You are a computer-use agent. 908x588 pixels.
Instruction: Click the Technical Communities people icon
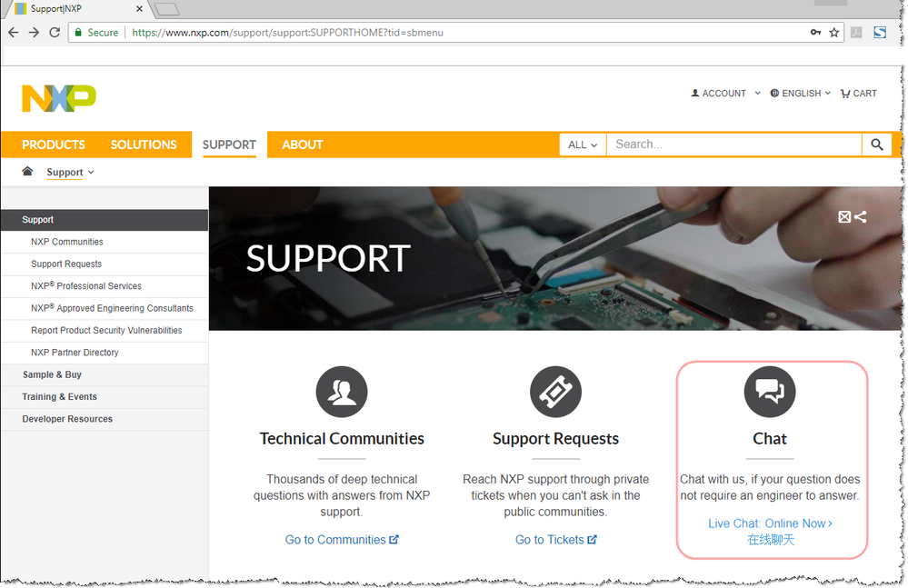point(342,392)
